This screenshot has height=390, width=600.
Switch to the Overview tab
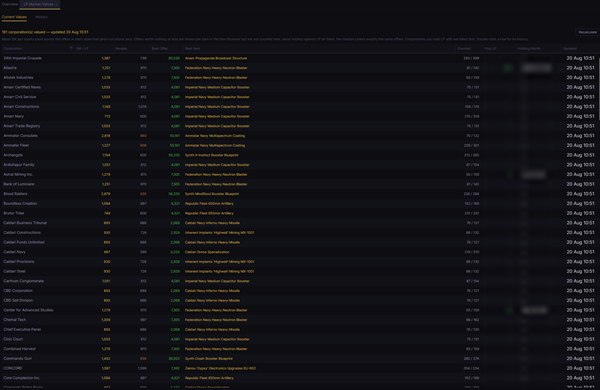point(10,4)
